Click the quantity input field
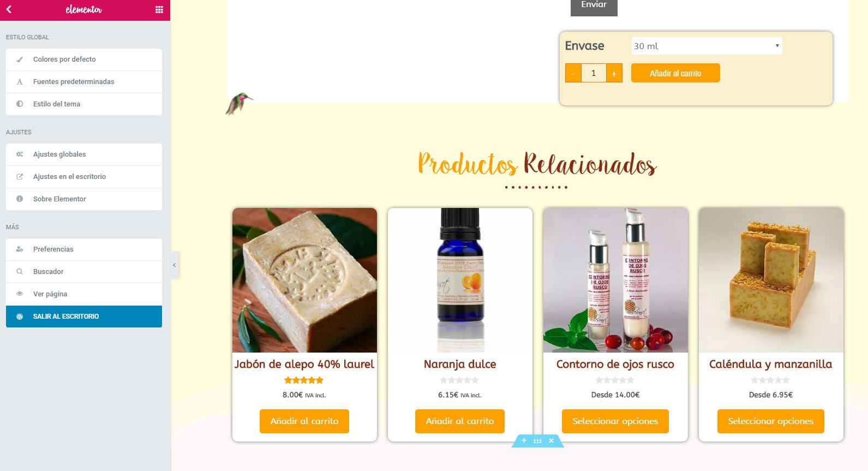 594,73
